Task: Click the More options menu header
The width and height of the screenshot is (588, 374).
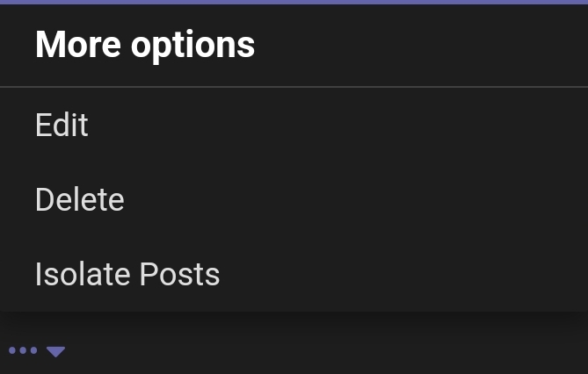Action: (145, 45)
